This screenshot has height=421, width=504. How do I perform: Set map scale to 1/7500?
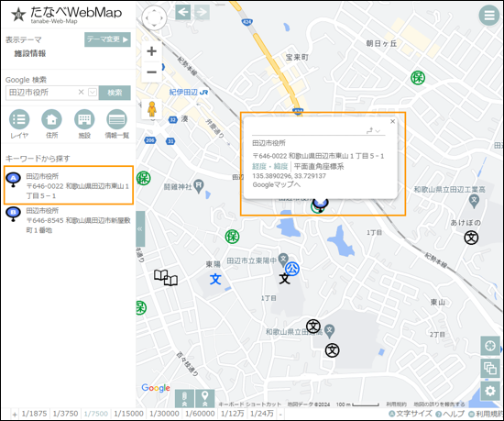pyautogui.click(x=96, y=414)
